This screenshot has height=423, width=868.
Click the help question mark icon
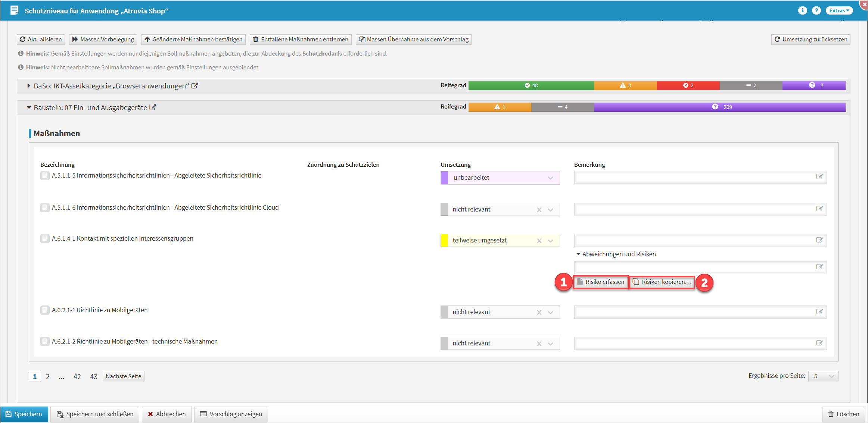pyautogui.click(x=816, y=10)
